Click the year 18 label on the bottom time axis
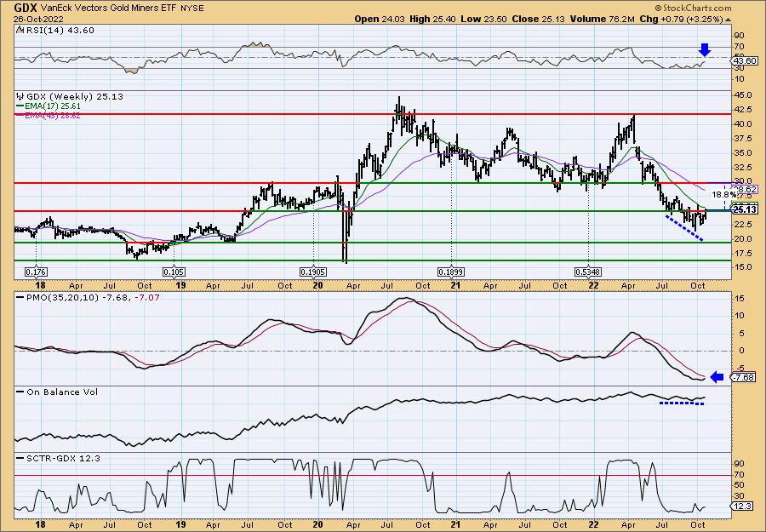 point(41,525)
